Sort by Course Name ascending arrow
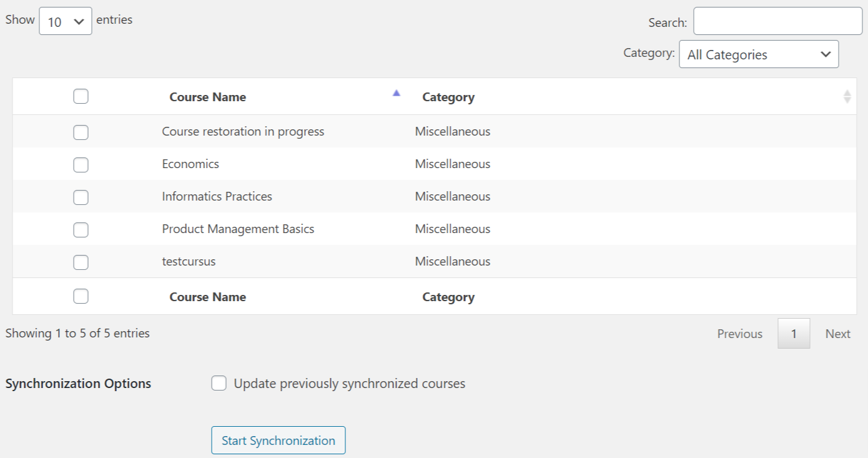 point(396,93)
